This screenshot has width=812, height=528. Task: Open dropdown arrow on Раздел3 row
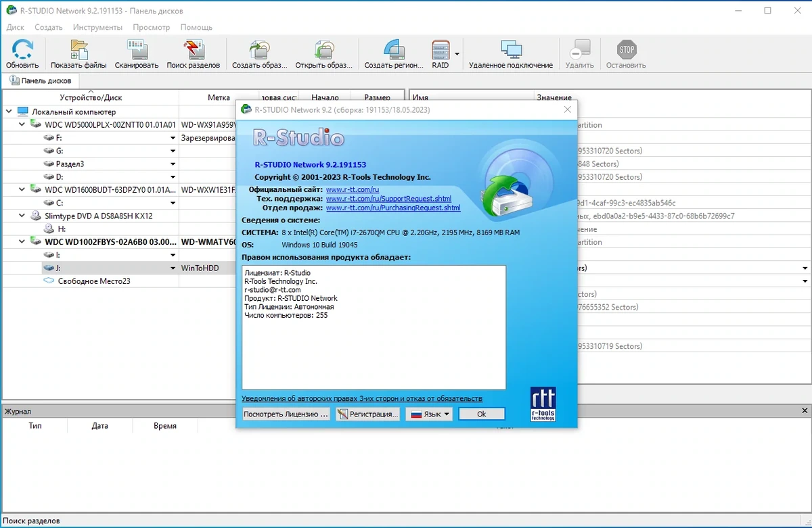173,164
